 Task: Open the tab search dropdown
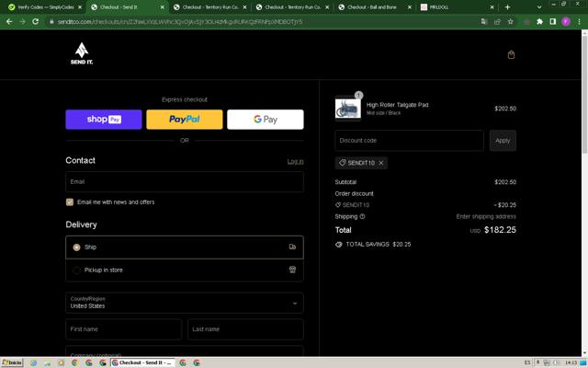pos(539,7)
